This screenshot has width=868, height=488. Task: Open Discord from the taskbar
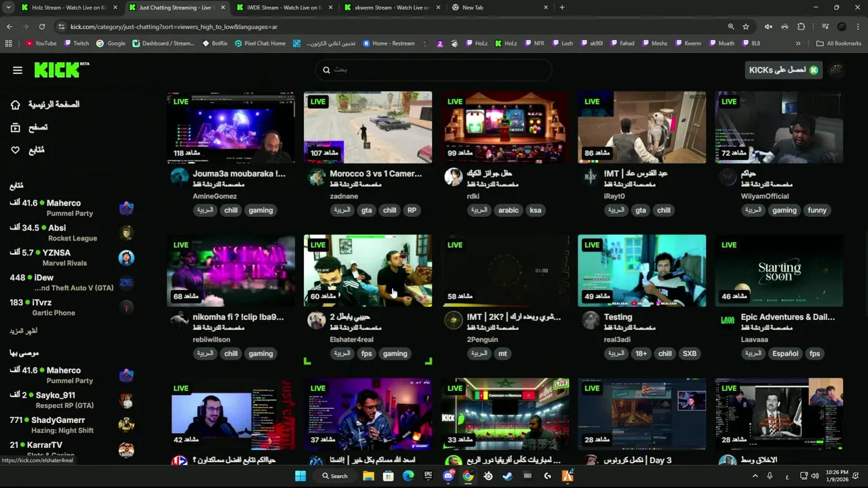(448, 476)
